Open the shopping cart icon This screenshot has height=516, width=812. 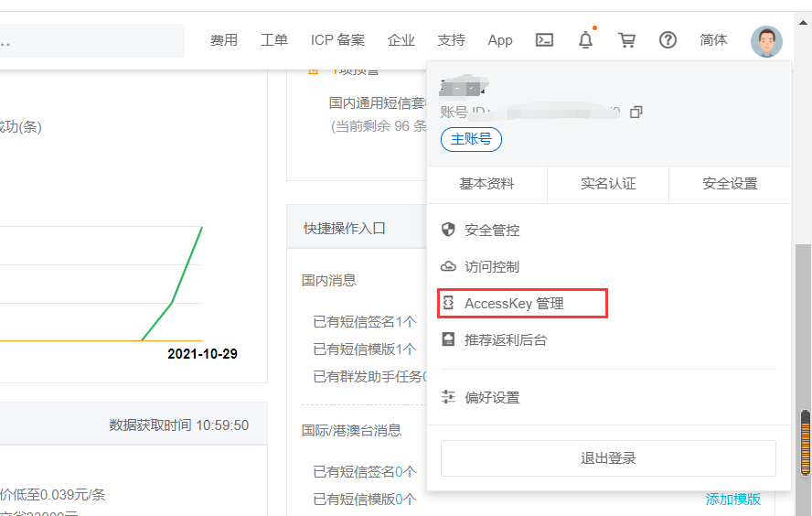[x=626, y=40]
